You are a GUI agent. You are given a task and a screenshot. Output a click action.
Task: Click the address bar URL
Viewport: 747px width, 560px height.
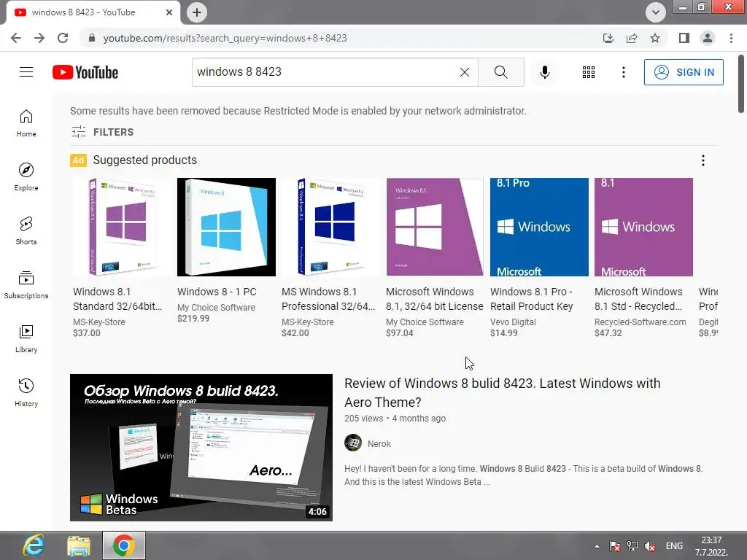(225, 38)
